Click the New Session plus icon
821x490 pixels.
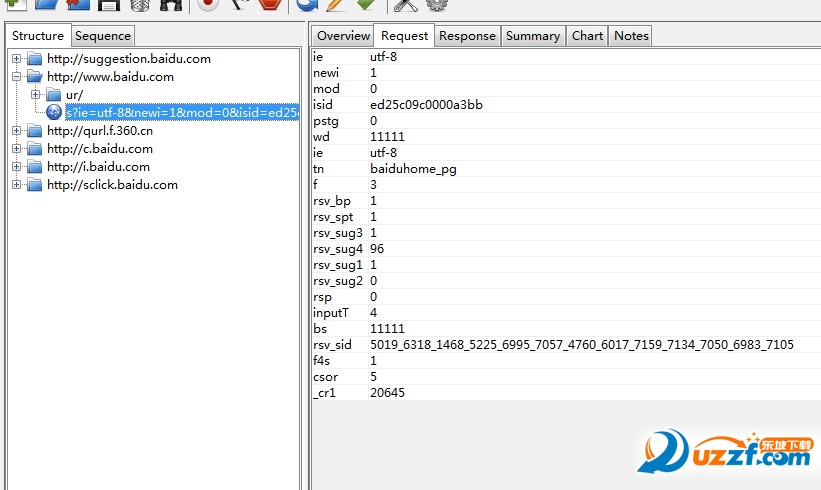[15, 4]
